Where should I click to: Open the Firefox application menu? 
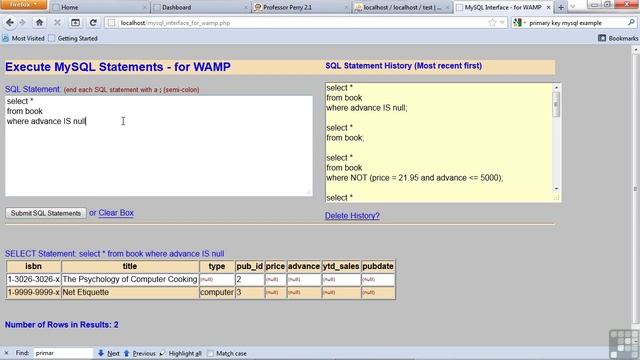click(24, 5)
